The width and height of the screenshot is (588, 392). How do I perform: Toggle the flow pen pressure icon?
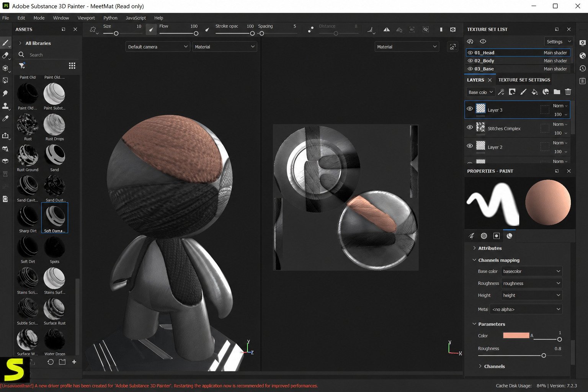207,29
